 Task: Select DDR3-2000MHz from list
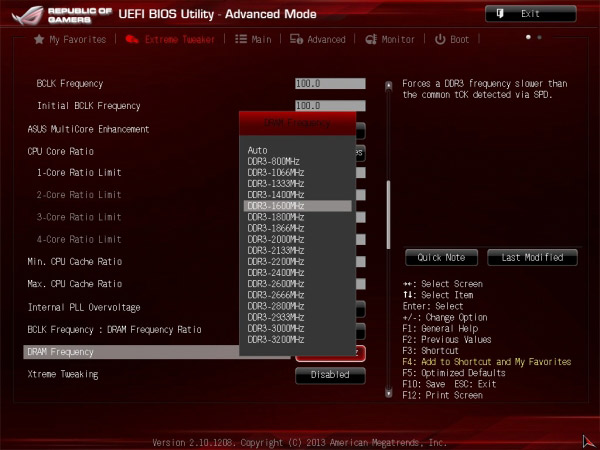tap(297, 239)
